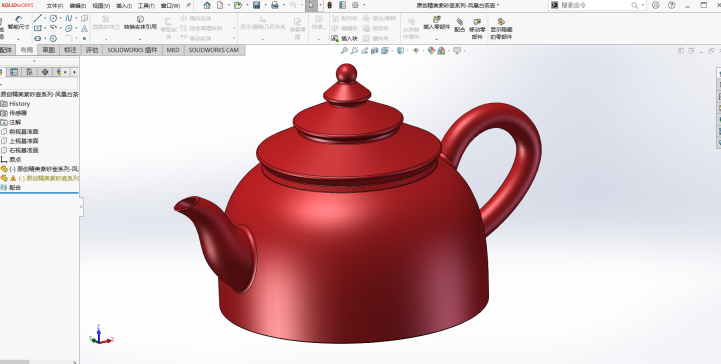Click the Rebuild traffic light icon
This screenshot has height=364, width=721.
coord(330,5)
